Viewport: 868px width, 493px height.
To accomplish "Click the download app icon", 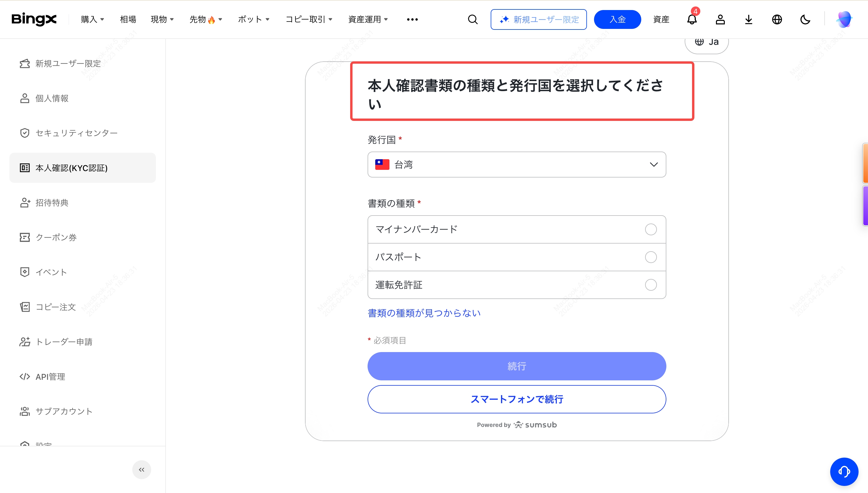I will 749,20.
